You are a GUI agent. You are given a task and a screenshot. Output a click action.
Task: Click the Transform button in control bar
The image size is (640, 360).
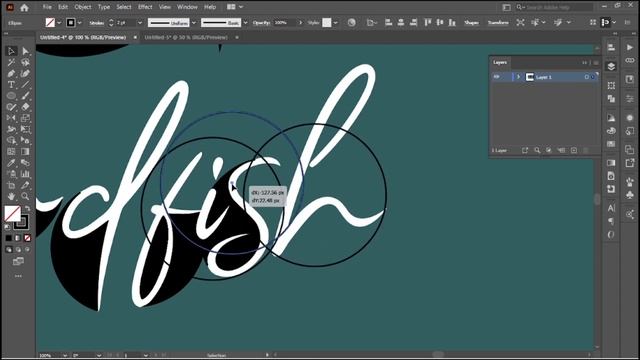498,23
